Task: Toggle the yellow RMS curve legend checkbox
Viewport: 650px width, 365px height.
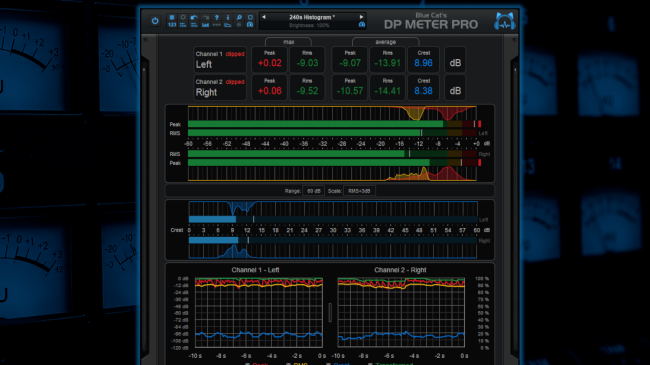Action: click(x=289, y=364)
